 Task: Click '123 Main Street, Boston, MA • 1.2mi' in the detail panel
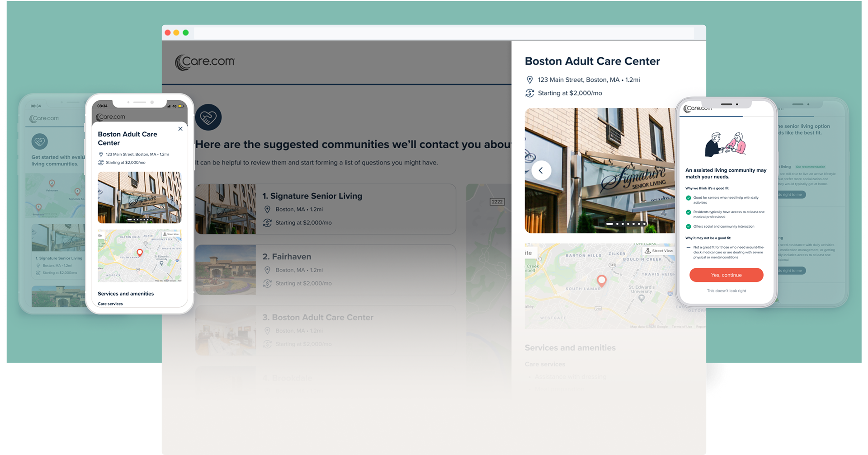coord(589,80)
